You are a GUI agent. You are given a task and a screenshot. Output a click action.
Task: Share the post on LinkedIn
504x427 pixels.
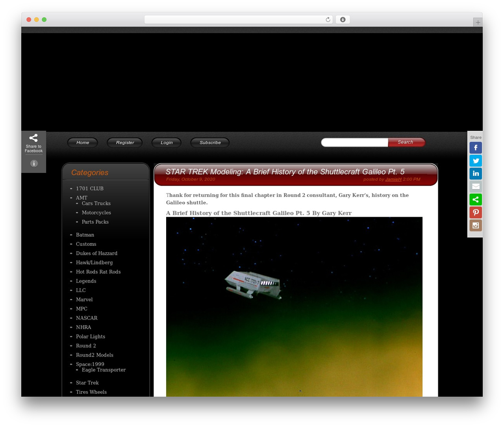(476, 174)
